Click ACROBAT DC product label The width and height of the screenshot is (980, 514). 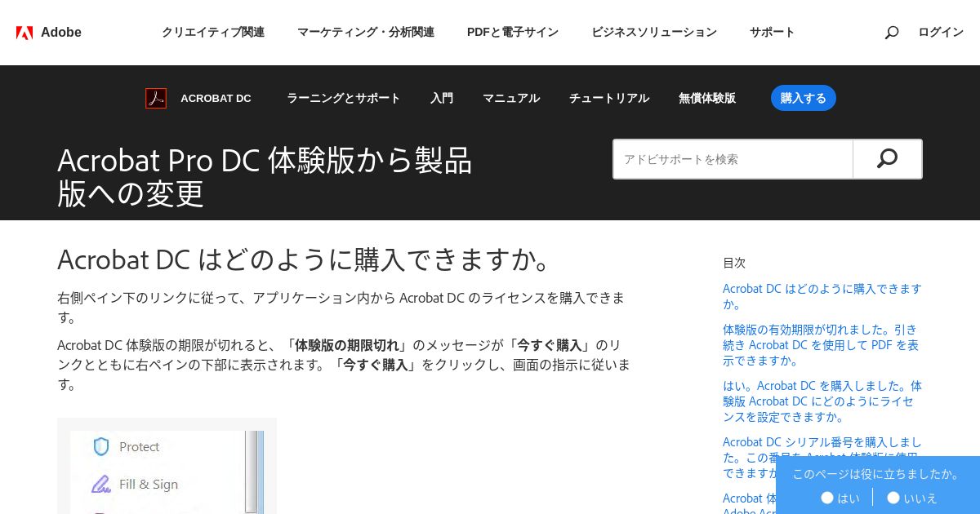point(216,98)
